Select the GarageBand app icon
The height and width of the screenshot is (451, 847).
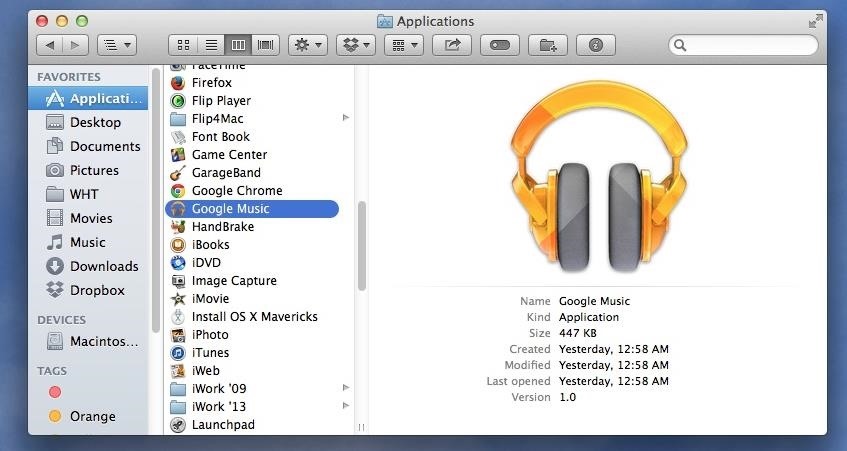178,173
